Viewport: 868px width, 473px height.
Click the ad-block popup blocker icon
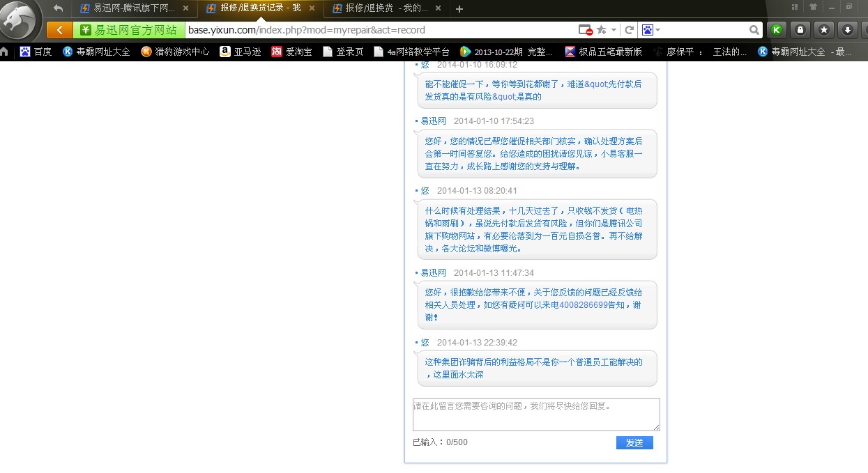click(586, 30)
